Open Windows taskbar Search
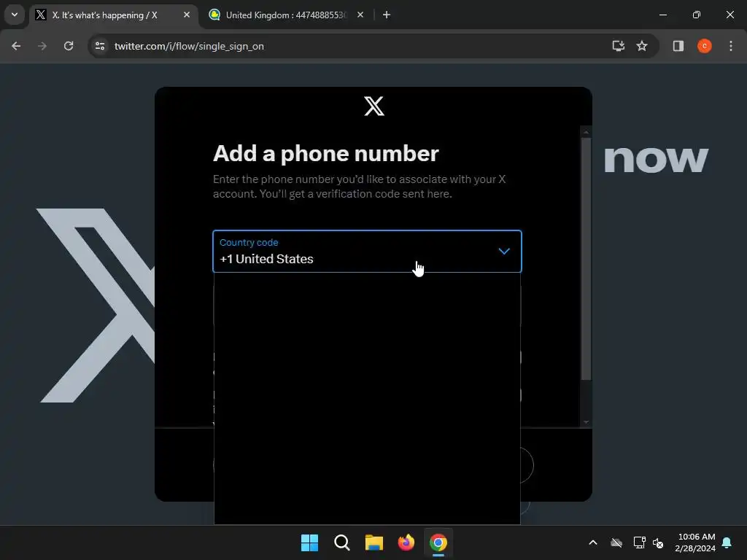Screen dimensions: 747x560 click(x=342, y=542)
